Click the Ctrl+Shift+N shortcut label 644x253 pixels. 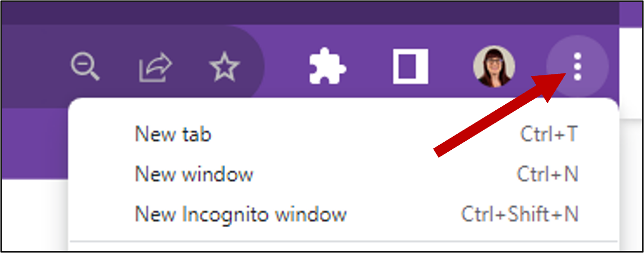pyautogui.click(x=520, y=214)
